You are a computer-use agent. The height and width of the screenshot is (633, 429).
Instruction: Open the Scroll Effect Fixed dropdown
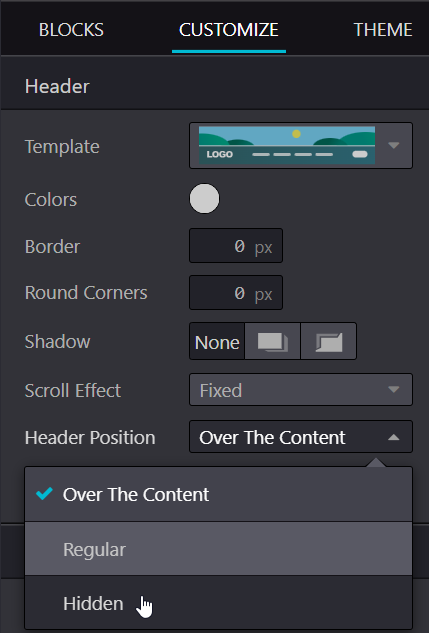[x=301, y=390]
